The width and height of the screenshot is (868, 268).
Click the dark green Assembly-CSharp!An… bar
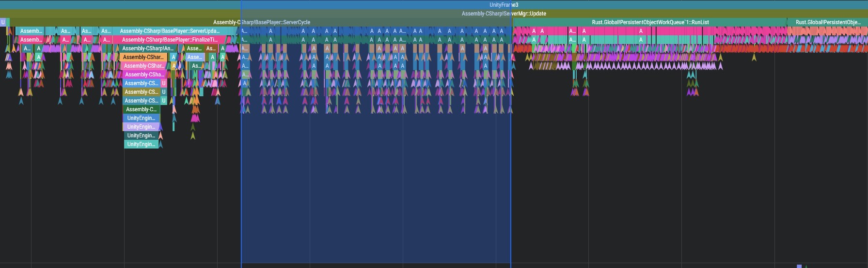click(x=147, y=48)
